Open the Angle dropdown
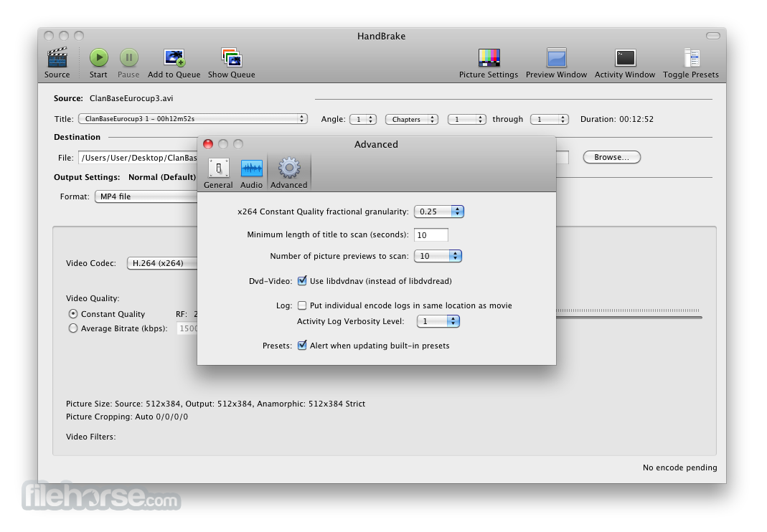The image size is (767, 532). [x=363, y=119]
